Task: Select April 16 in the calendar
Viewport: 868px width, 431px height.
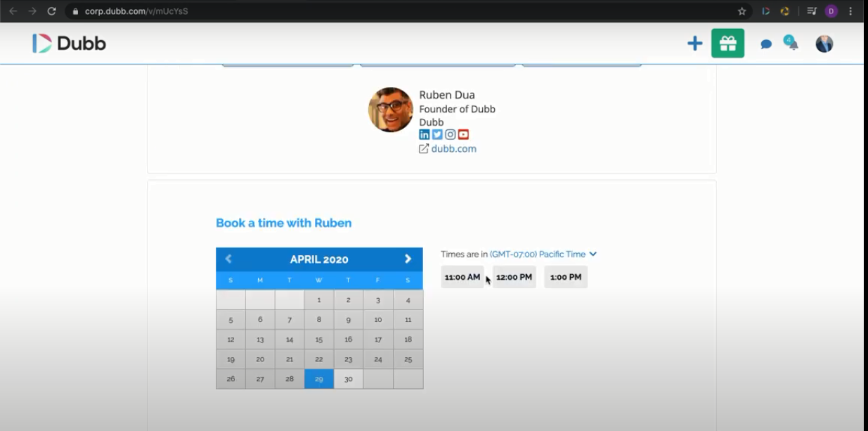Action: pyautogui.click(x=349, y=340)
